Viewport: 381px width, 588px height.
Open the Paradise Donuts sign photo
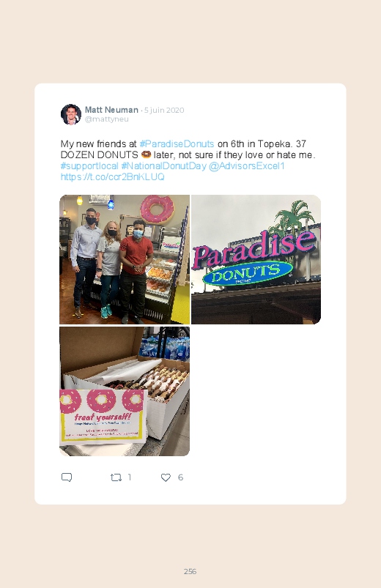(256, 259)
